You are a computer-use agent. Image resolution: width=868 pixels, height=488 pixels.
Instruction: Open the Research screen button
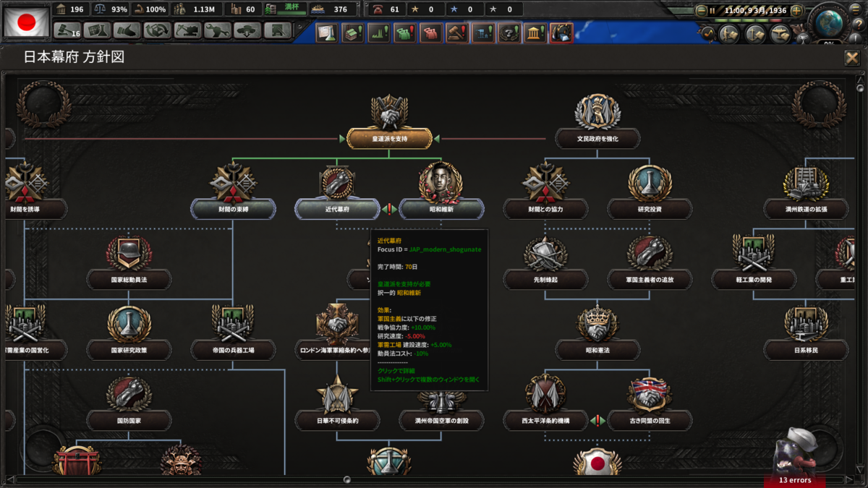(x=96, y=31)
